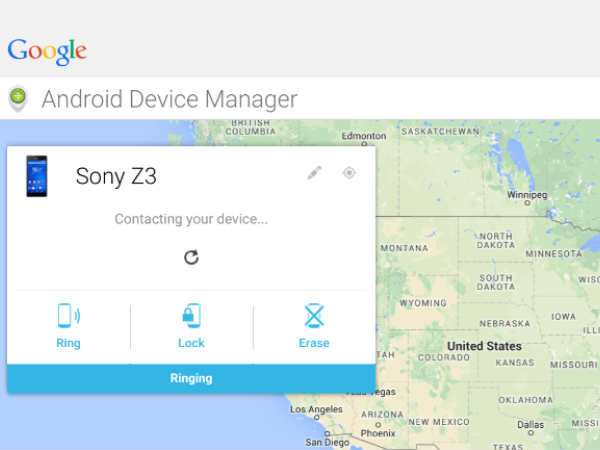Click the United States label on map

(484, 346)
